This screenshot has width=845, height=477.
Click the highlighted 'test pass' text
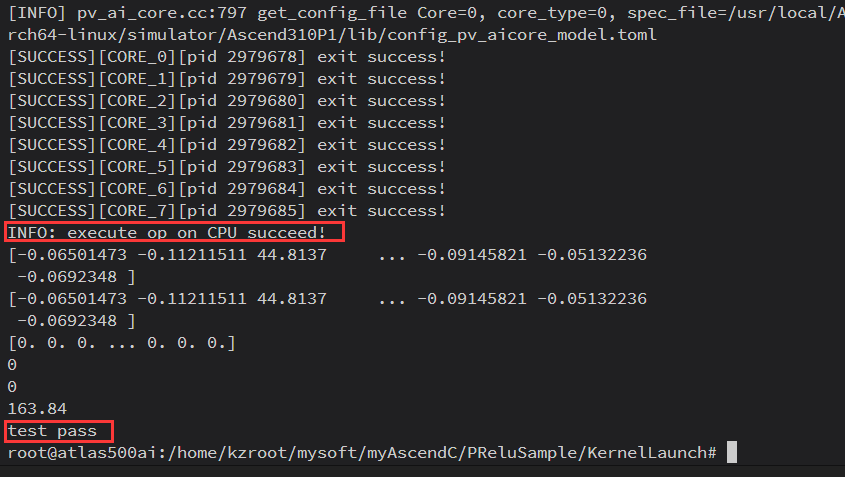click(x=53, y=431)
